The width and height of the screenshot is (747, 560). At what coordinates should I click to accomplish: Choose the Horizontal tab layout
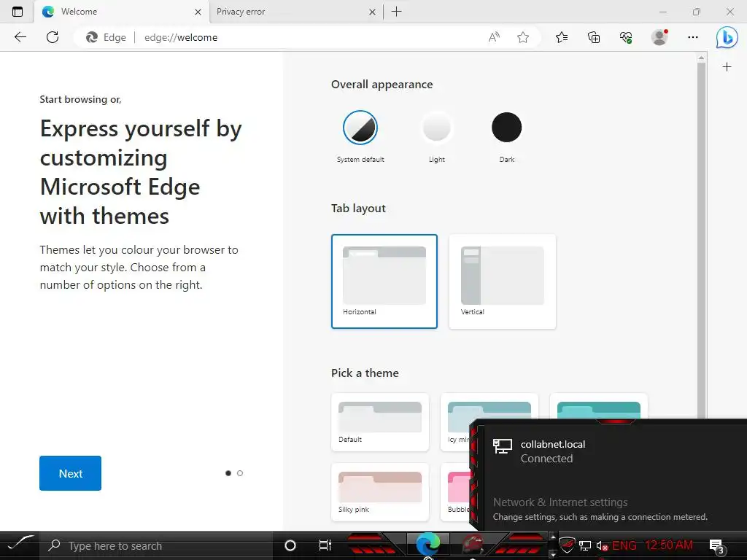(x=384, y=281)
